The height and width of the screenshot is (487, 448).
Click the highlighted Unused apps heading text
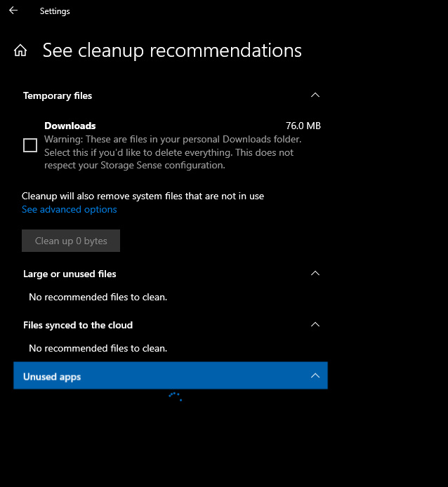click(52, 377)
